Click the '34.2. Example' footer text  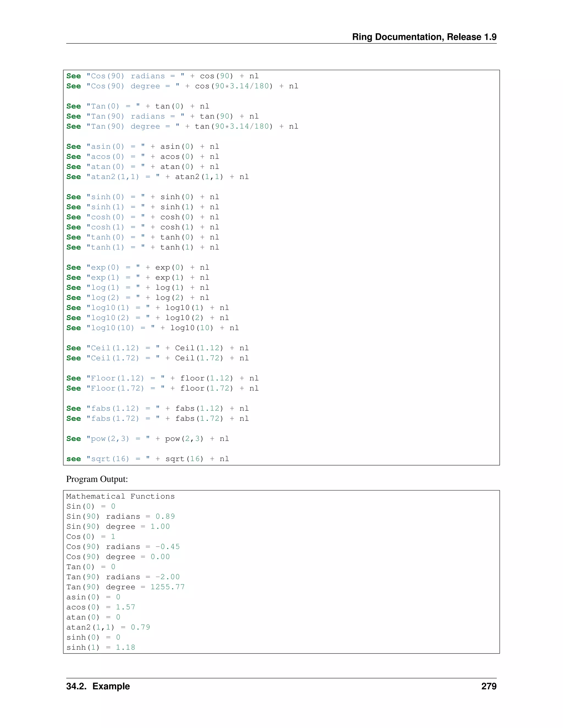tap(98, 686)
